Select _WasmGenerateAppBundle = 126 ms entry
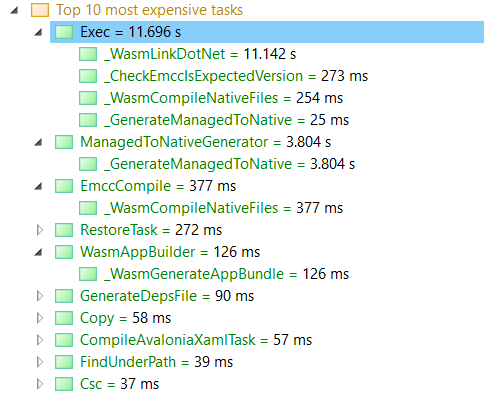 [x=226, y=274]
